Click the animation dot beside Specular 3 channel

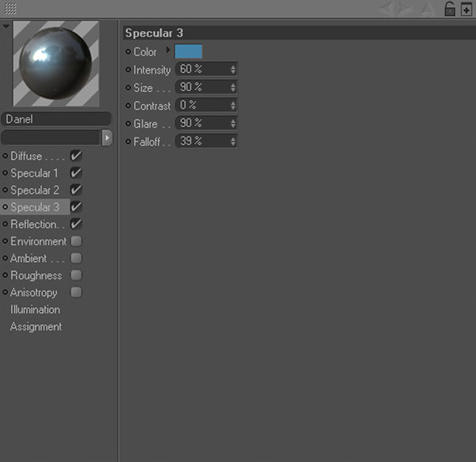point(5,207)
